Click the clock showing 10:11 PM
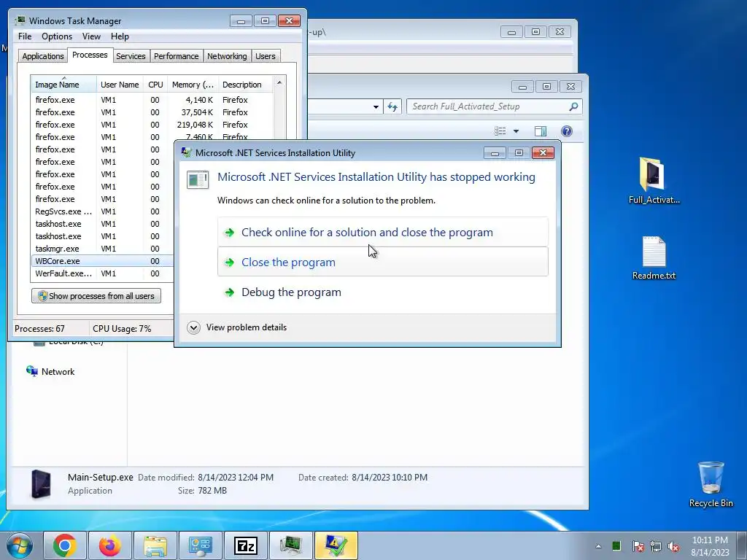The image size is (747, 560). (x=710, y=545)
